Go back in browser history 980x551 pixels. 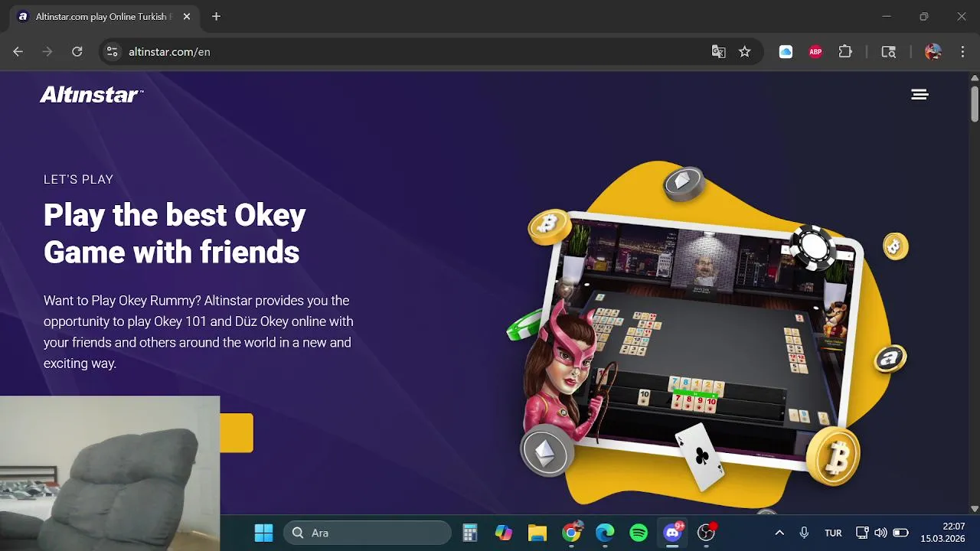pyautogui.click(x=18, y=51)
